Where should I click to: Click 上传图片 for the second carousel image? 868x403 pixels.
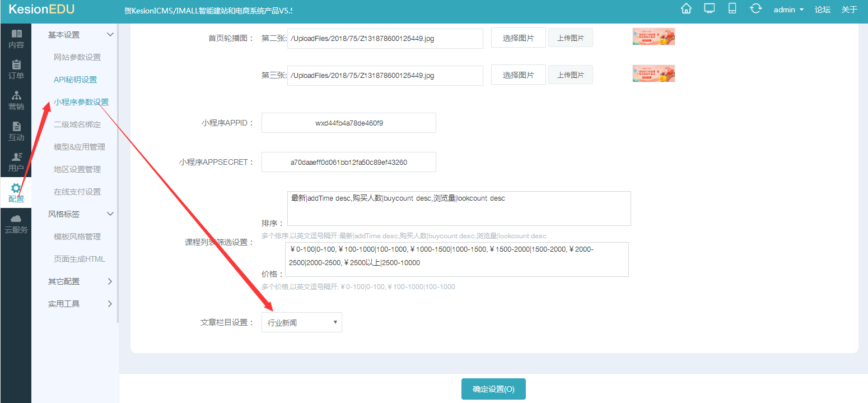(x=570, y=38)
